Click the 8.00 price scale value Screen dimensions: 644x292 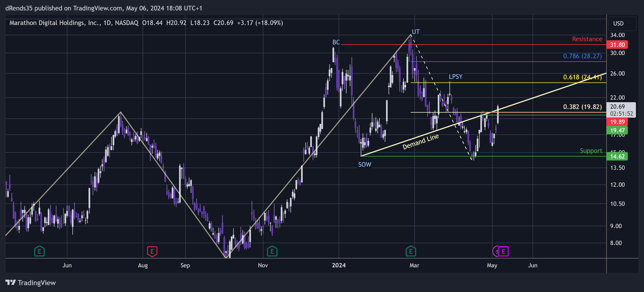[616, 243]
